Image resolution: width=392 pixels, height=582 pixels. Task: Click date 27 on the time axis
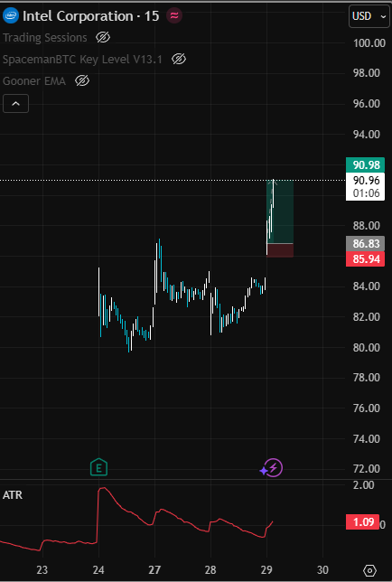coord(154,569)
